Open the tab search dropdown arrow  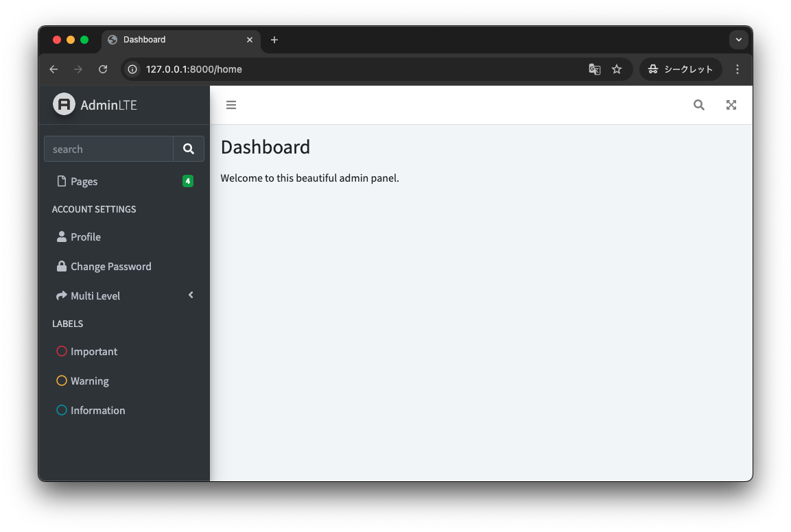(739, 40)
